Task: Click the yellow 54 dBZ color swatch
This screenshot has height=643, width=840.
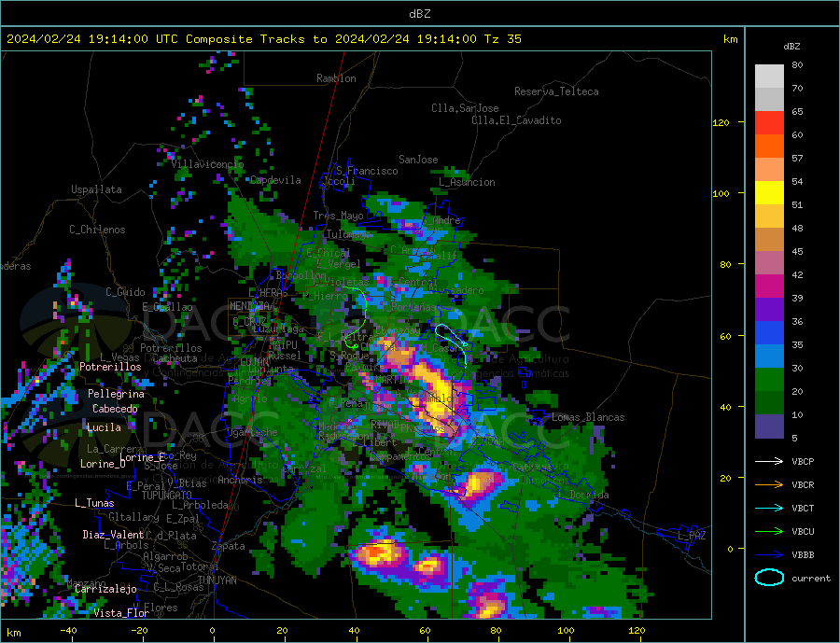Action: [x=769, y=193]
